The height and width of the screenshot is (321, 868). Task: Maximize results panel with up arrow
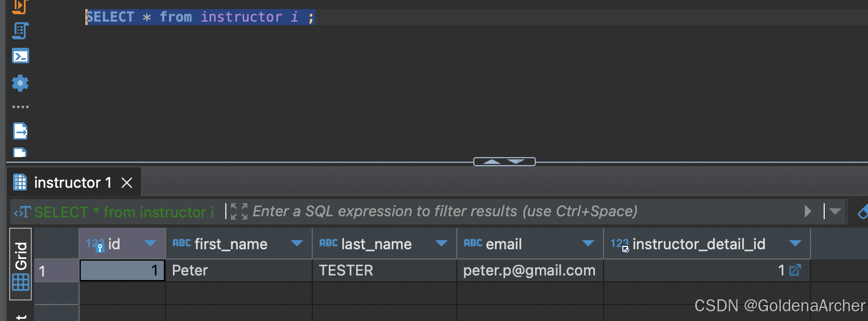click(492, 162)
